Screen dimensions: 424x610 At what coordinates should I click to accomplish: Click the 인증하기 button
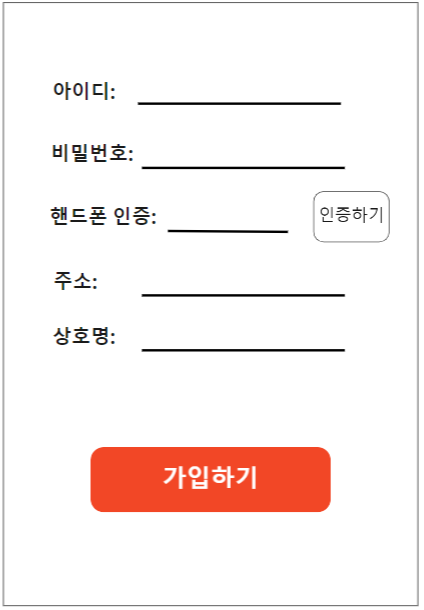(351, 217)
